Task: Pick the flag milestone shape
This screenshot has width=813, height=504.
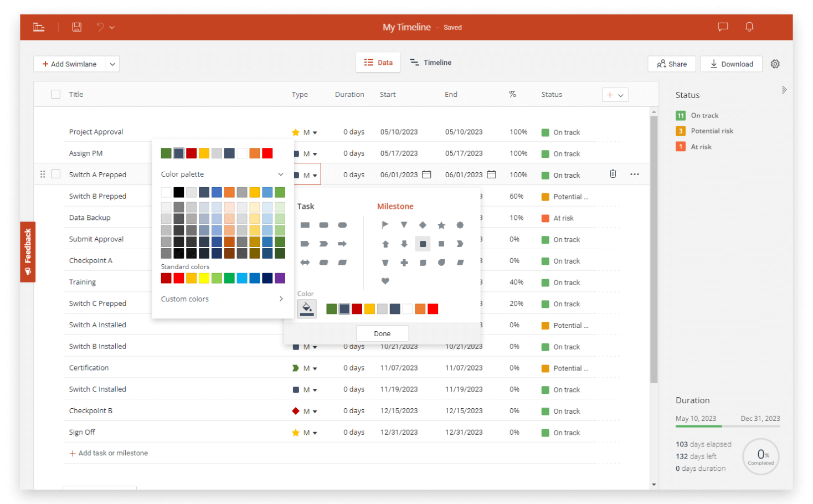Action: point(385,225)
